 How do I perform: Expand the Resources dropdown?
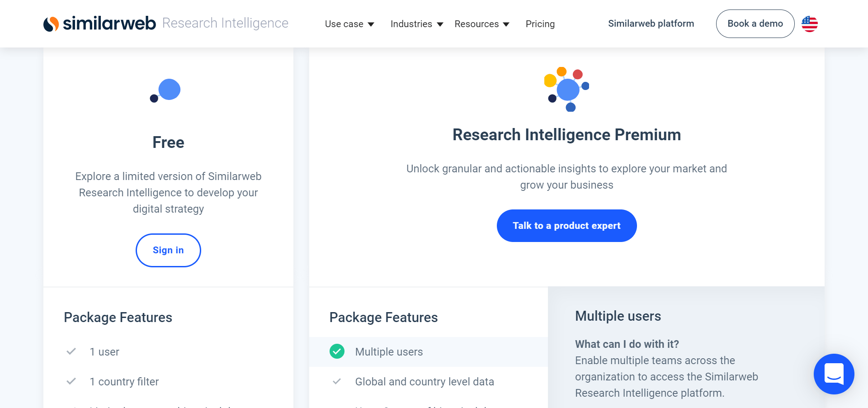[481, 24]
